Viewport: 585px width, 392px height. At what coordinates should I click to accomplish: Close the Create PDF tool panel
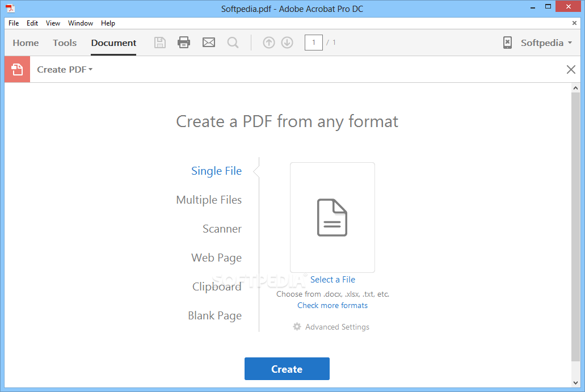571,69
